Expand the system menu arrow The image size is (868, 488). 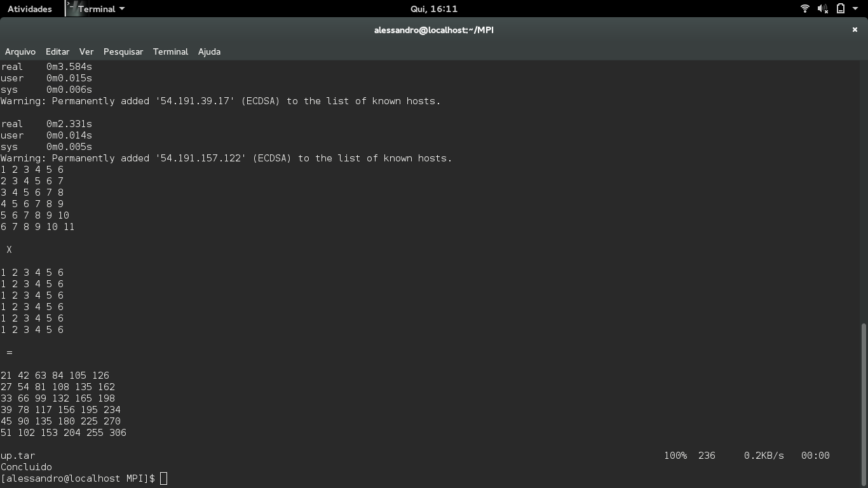855,9
